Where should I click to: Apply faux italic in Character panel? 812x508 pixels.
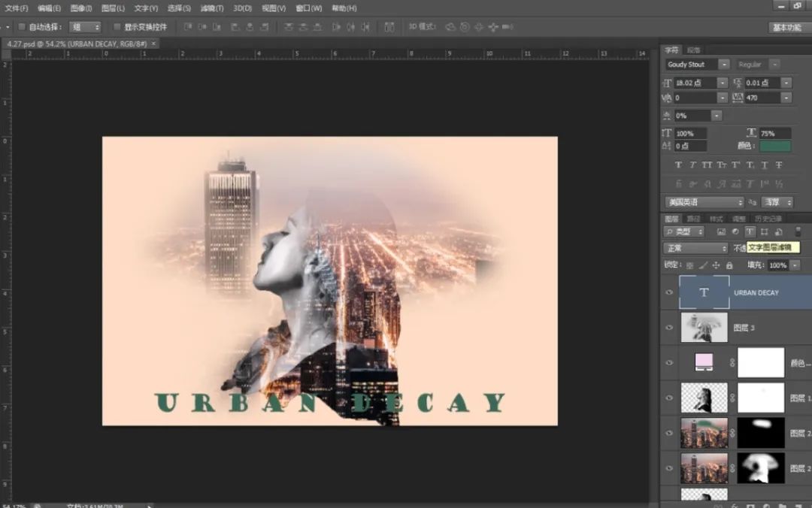(692, 165)
